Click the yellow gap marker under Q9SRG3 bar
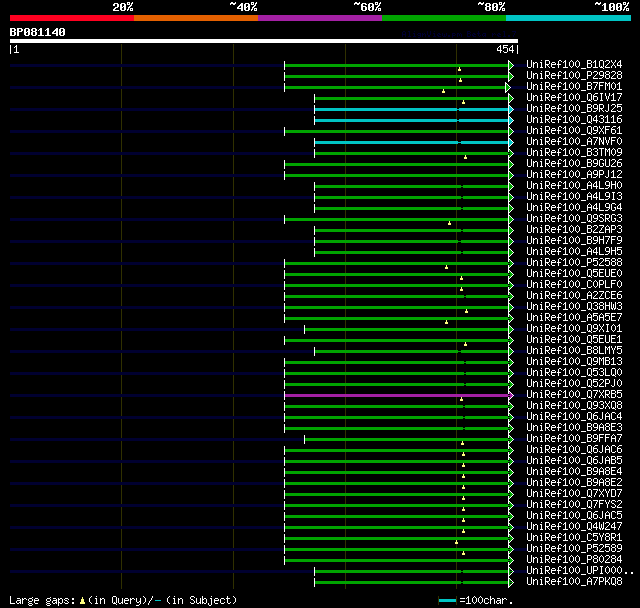The image size is (640, 608). click(x=449, y=223)
